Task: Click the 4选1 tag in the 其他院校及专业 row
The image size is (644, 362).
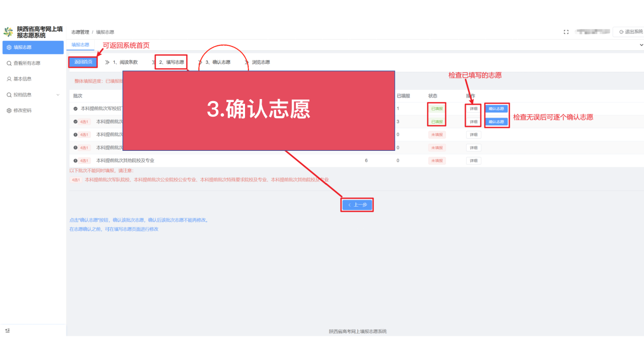Action: 85,160
